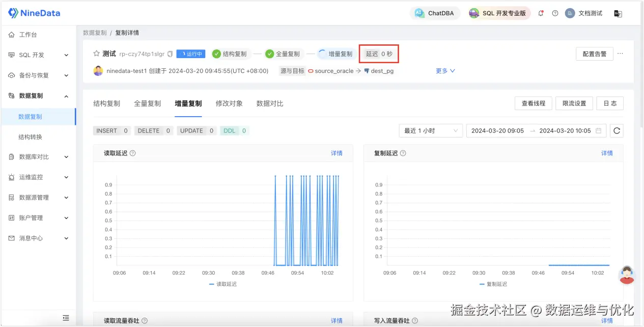Open the more actions ellipsis menu

tap(620, 53)
